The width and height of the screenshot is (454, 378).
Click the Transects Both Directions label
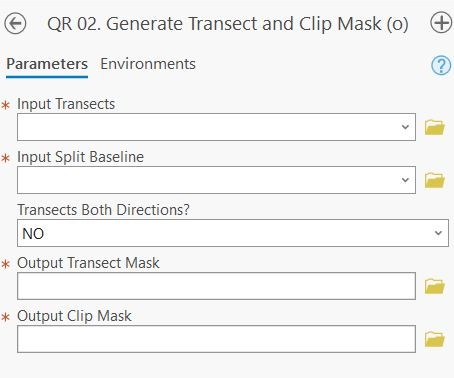click(x=103, y=210)
